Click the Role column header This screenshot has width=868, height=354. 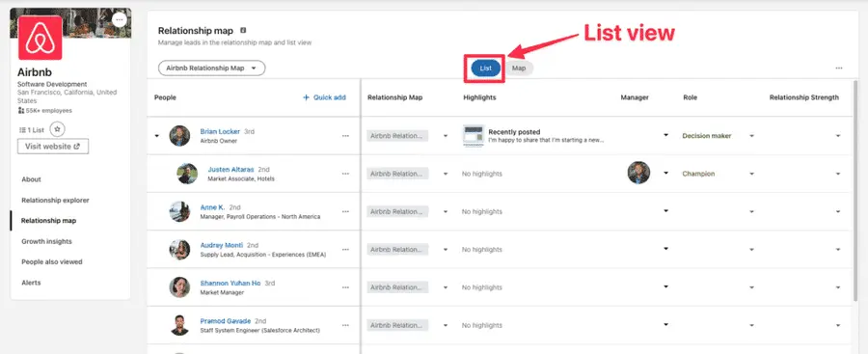690,97
